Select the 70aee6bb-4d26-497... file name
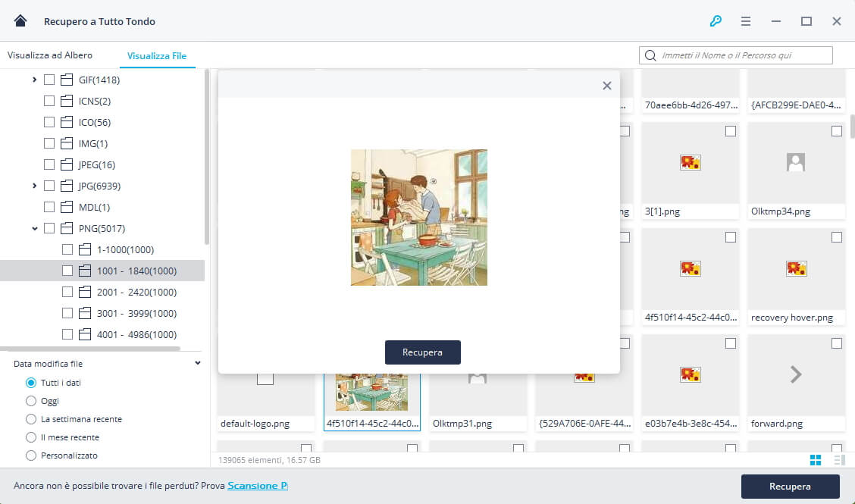 tap(691, 105)
